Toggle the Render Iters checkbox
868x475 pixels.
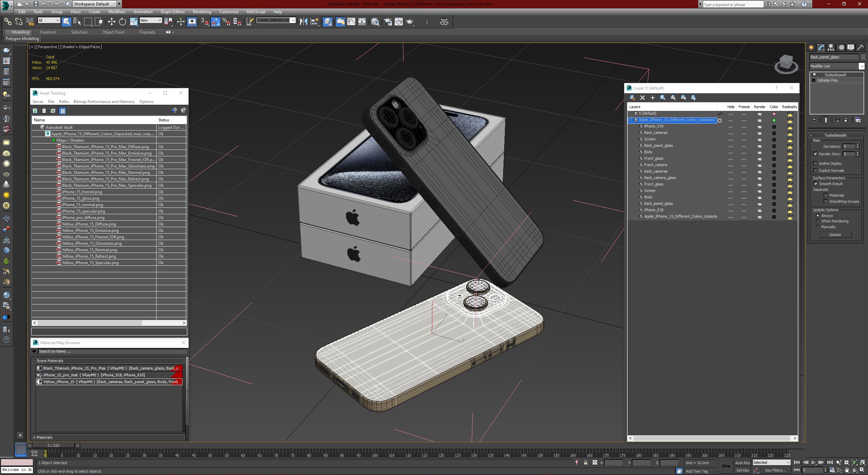coord(815,154)
